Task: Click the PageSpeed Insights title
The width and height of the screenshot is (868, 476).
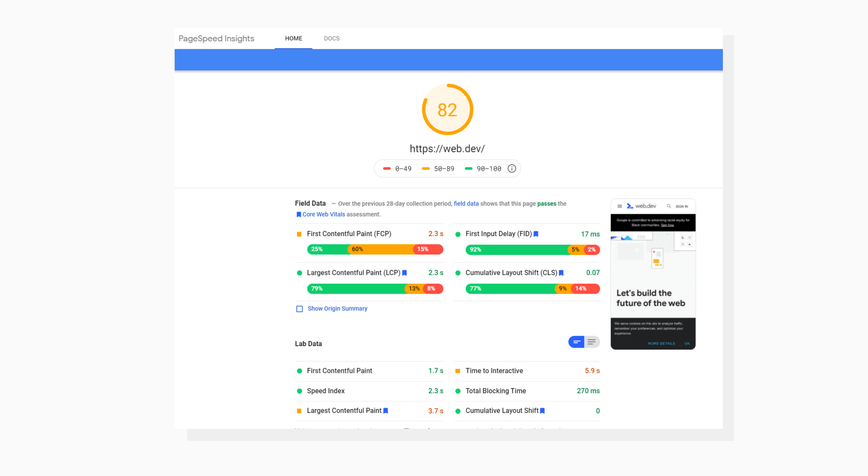Action: click(216, 39)
